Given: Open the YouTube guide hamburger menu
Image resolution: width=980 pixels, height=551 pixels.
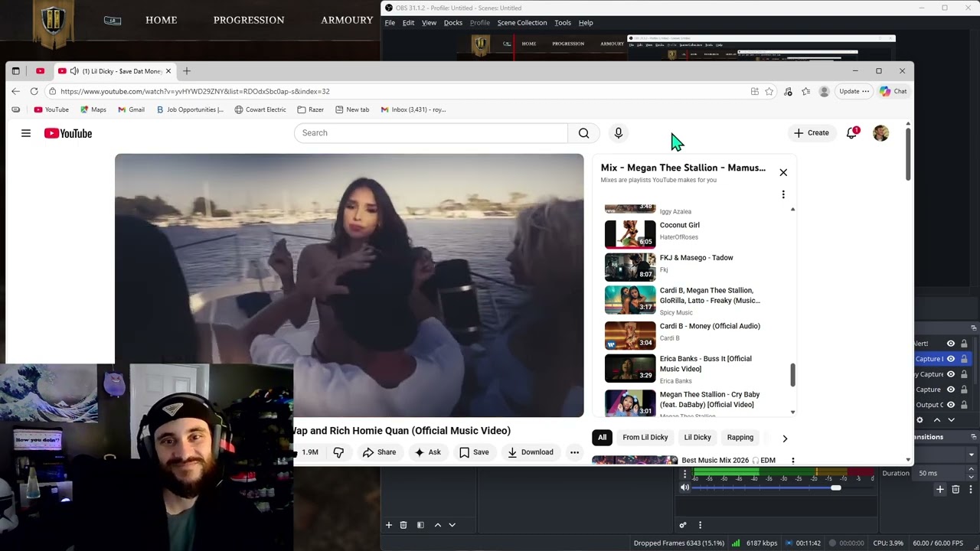Looking at the screenshot, I should [26, 133].
